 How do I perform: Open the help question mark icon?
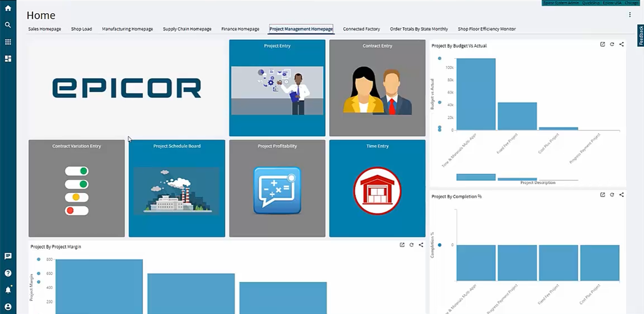pos(8,273)
